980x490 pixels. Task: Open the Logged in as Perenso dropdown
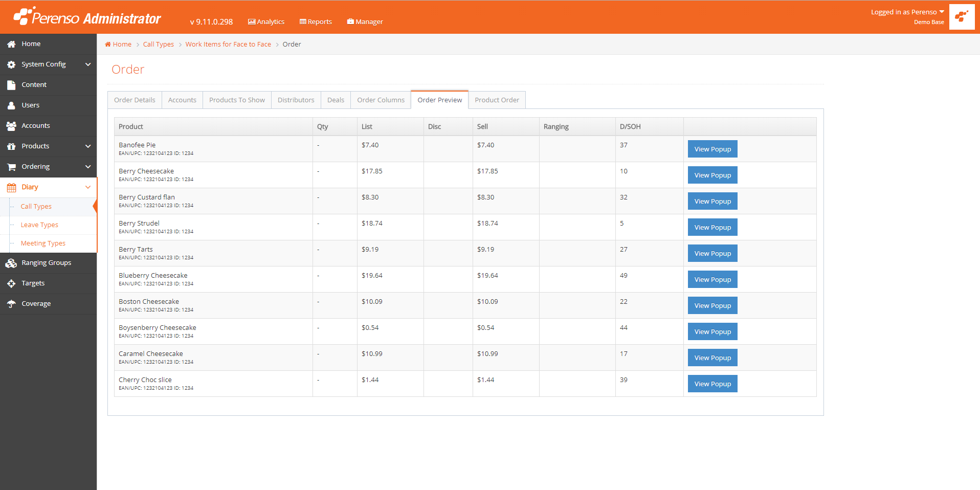(x=907, y=12)
